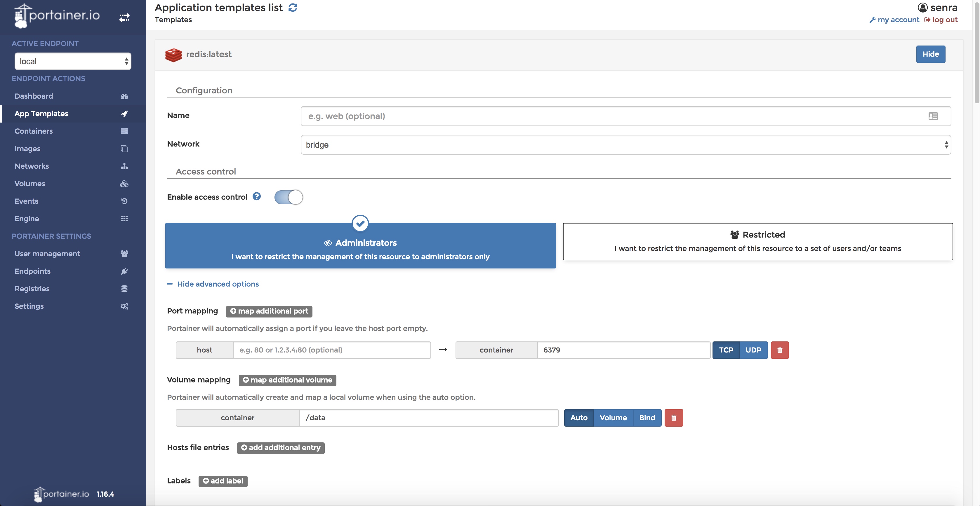Click the Hide button

click(x=930, y=54)
